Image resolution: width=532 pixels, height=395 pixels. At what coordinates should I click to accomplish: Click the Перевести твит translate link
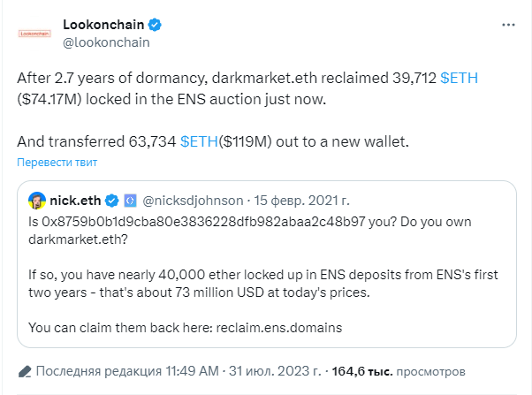[57, 163]
